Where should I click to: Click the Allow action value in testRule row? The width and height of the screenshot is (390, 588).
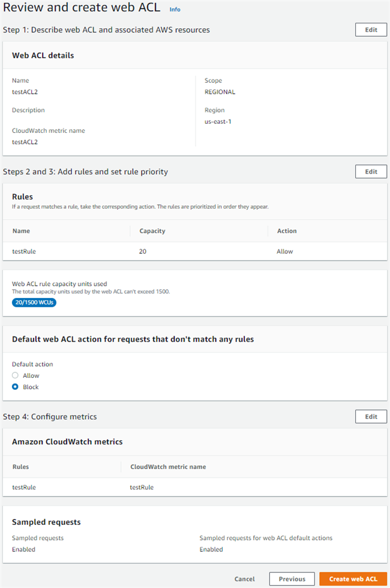coord(285,252)
